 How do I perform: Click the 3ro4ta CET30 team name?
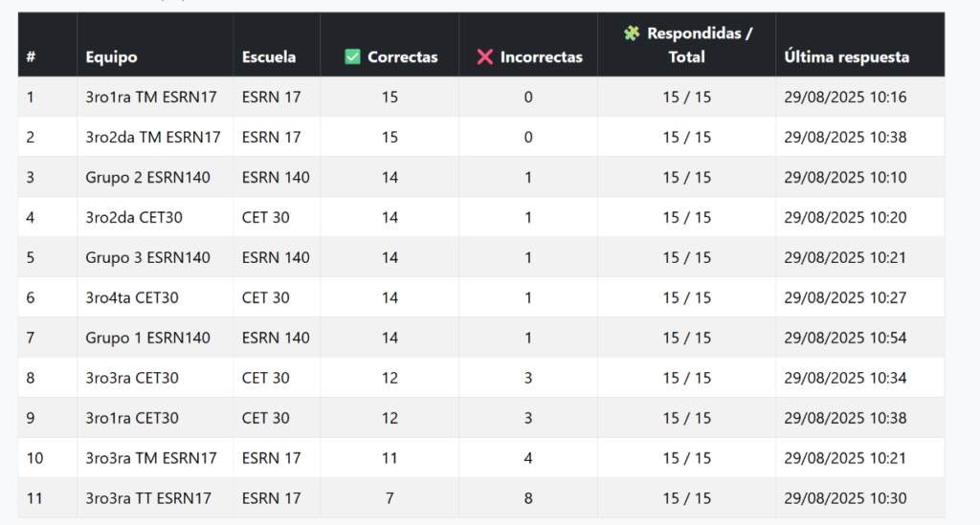pos(132,298)
